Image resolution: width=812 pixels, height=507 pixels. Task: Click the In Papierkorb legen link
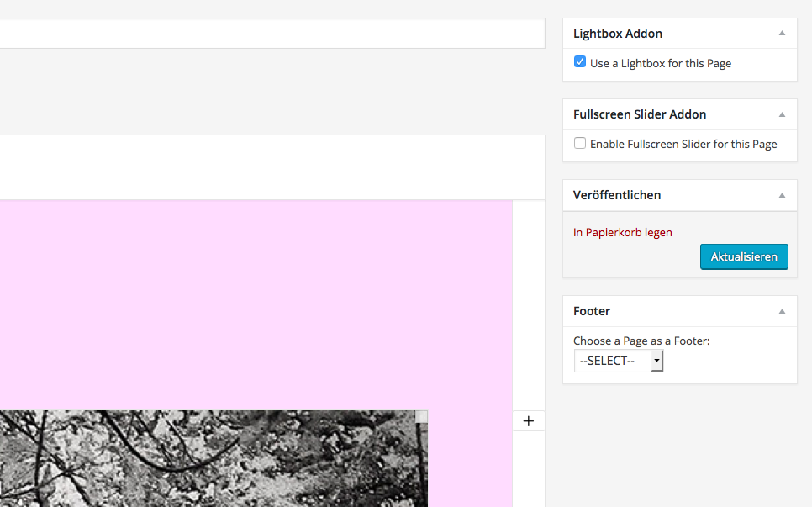(x=622, y=233)
